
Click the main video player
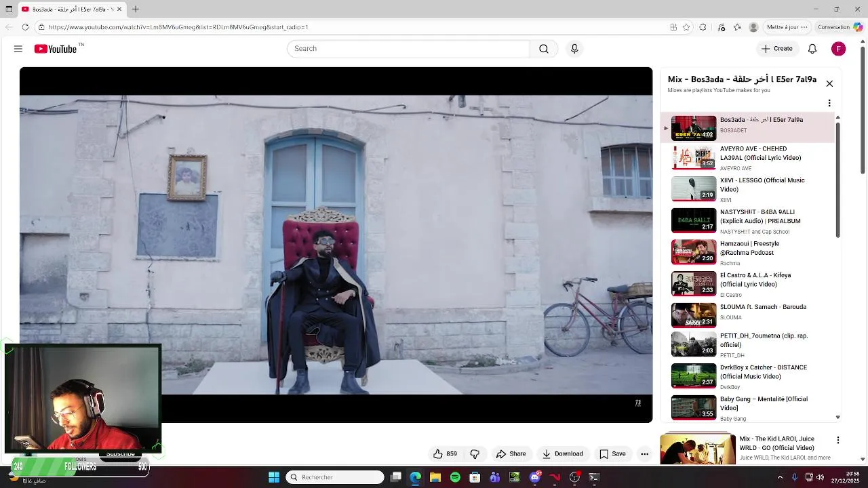(x=336, y=245)
